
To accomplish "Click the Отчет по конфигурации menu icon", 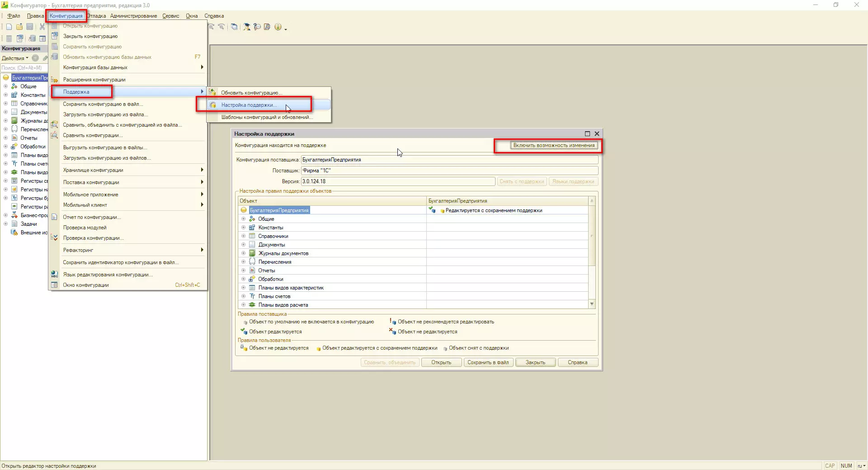I will (55, 217).
